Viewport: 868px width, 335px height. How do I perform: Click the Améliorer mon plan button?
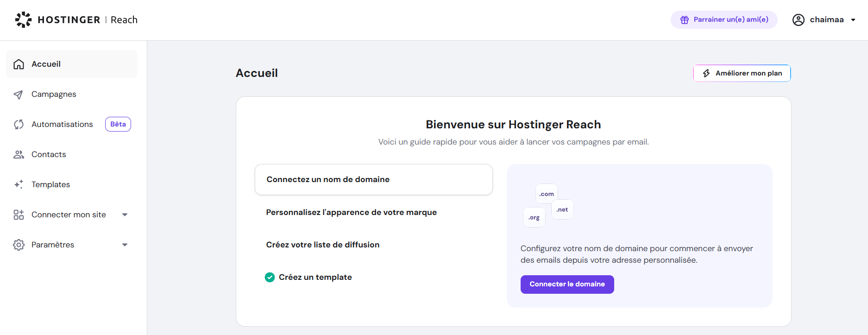tap(742, 73)
